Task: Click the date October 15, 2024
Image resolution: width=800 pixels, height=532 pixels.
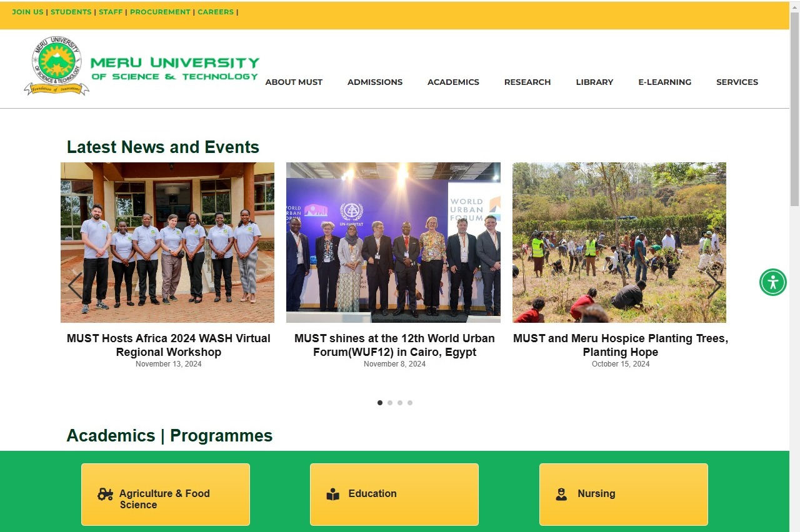Action: click(x=621, y=364)
